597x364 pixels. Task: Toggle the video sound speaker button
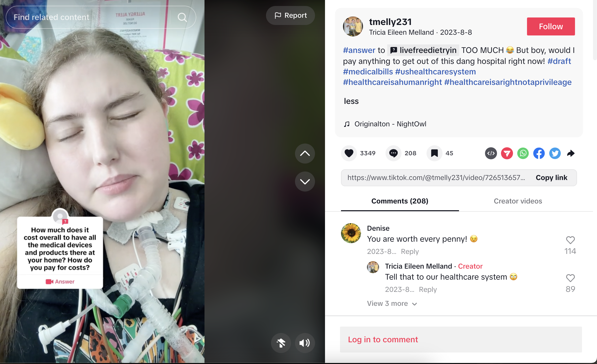pyautogui.click(x=305, y=343)
